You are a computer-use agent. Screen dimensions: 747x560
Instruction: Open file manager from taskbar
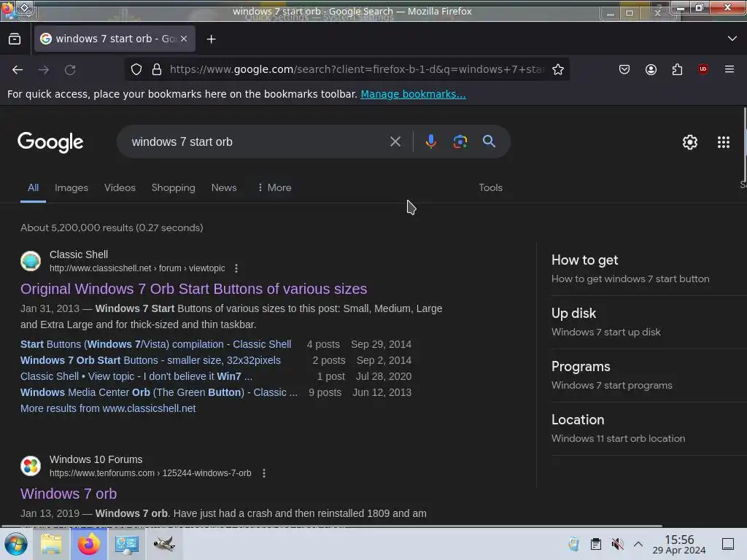[x=51, y=544]
